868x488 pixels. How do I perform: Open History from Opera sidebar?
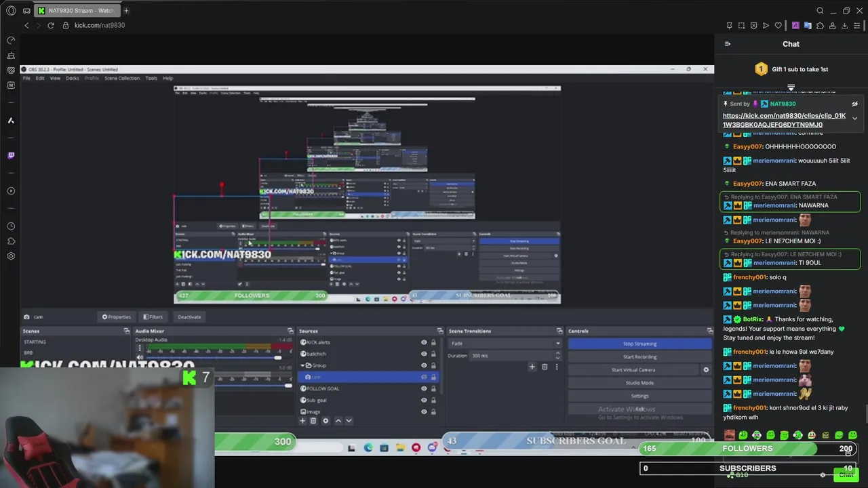tap(11, 226)
